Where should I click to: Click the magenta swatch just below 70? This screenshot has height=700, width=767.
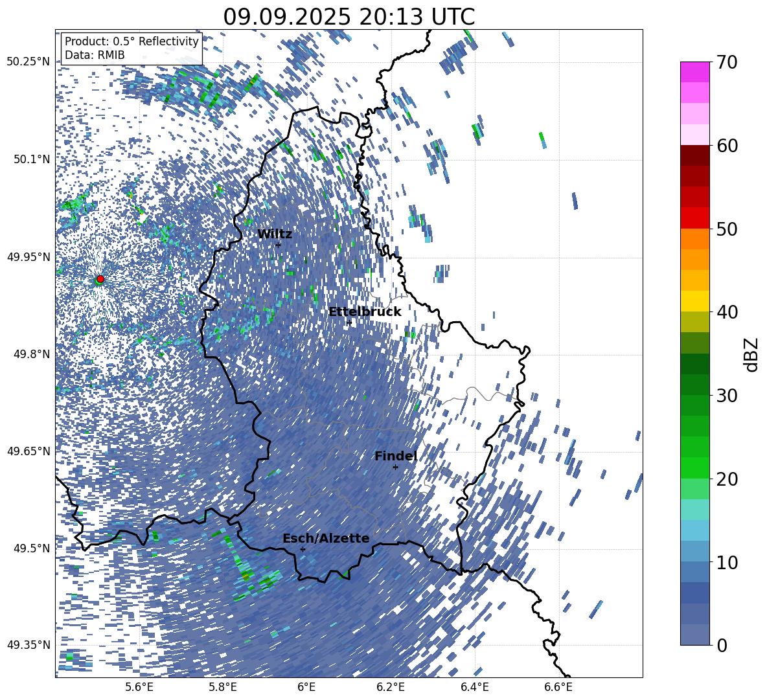coord(695,72)
